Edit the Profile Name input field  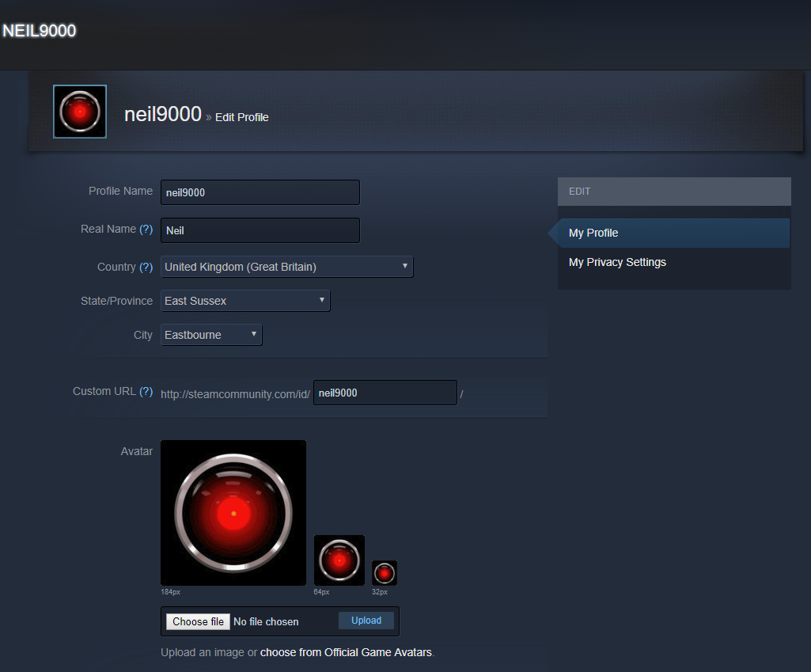click(260, 192)
